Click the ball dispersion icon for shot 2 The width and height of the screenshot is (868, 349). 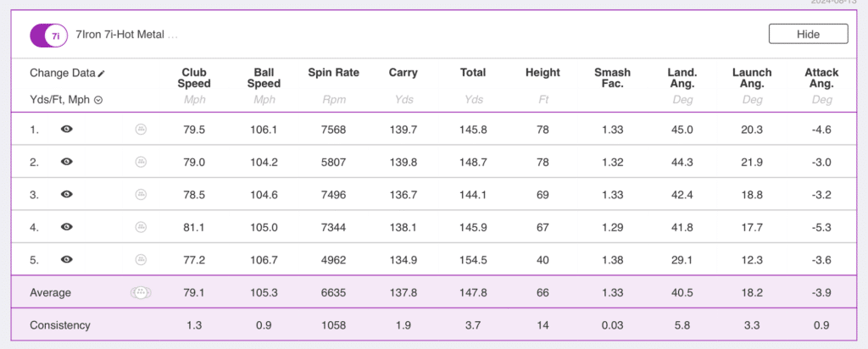coord(141,162)
